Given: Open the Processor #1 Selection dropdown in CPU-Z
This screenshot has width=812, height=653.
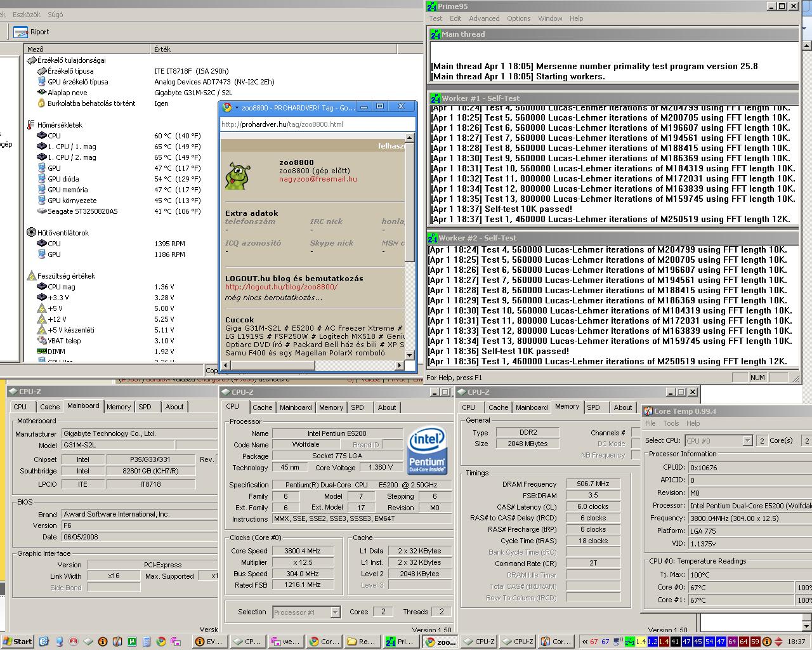Looking at the screenshot, I should [335, 612].
